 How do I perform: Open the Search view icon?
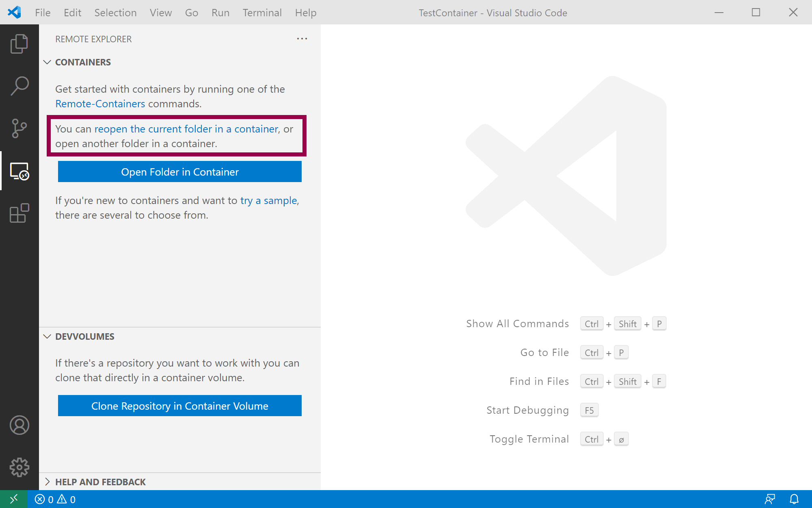point(19,86)
